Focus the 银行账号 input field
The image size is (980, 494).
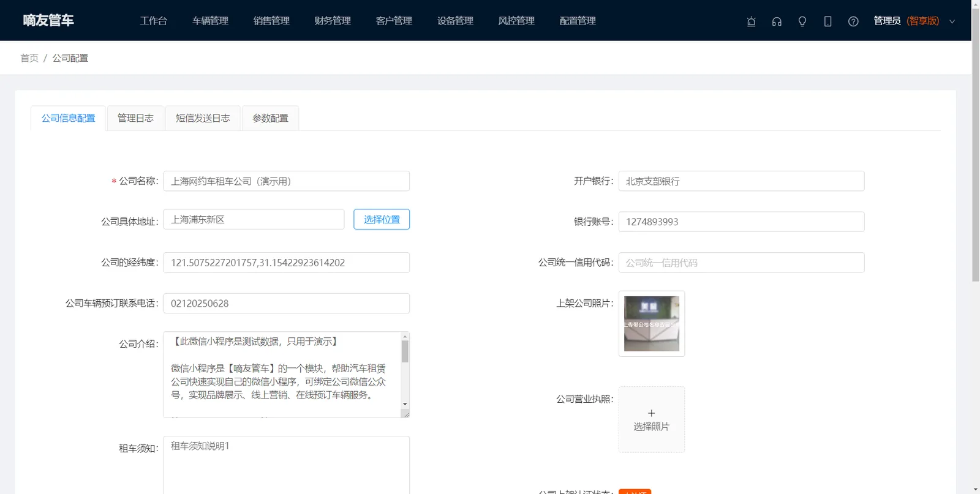point(742,222)
